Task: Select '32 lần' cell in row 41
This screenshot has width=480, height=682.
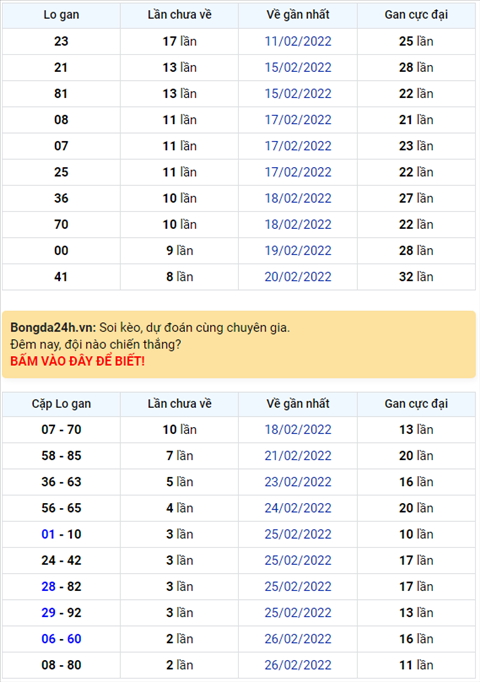Action: pos(416,277)
